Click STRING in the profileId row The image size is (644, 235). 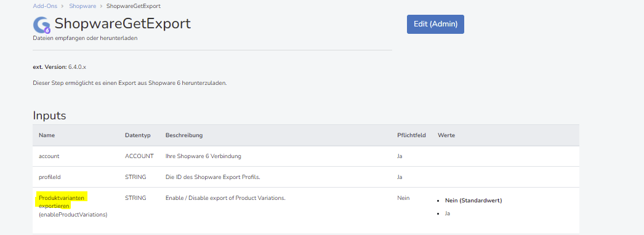coord(135,177)
